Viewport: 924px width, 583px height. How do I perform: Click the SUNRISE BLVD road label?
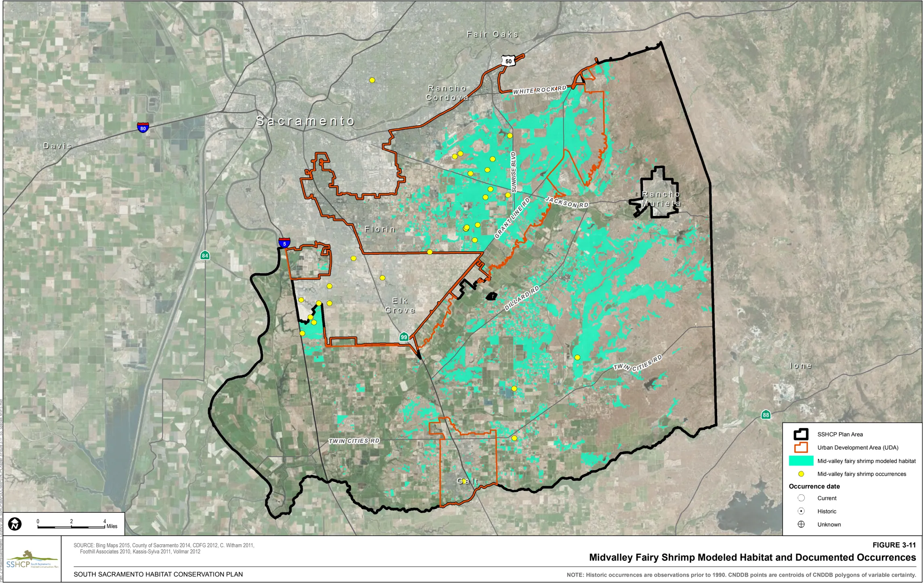pyautogui.click(x=513, y=172)
